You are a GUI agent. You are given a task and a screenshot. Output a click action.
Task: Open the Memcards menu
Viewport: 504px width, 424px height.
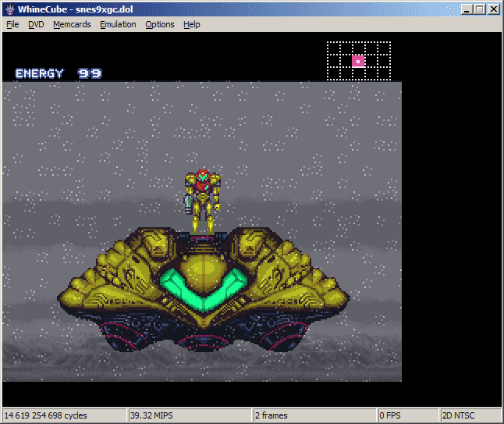pyautogui.click(x=71, y=24)
